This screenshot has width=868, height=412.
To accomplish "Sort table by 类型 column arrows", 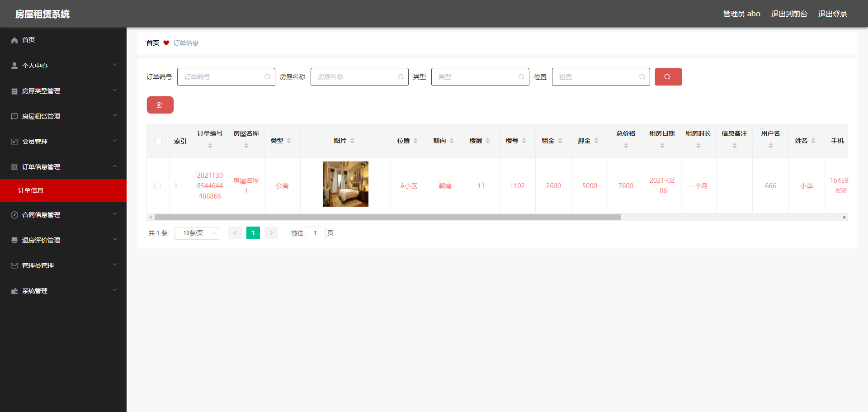I will tap(289, 141).
